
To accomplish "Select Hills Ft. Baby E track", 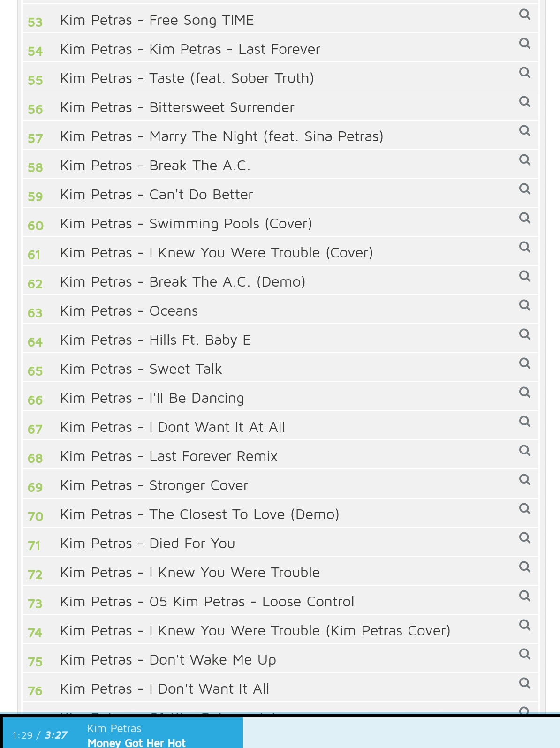I will click(x=280, y=339).
